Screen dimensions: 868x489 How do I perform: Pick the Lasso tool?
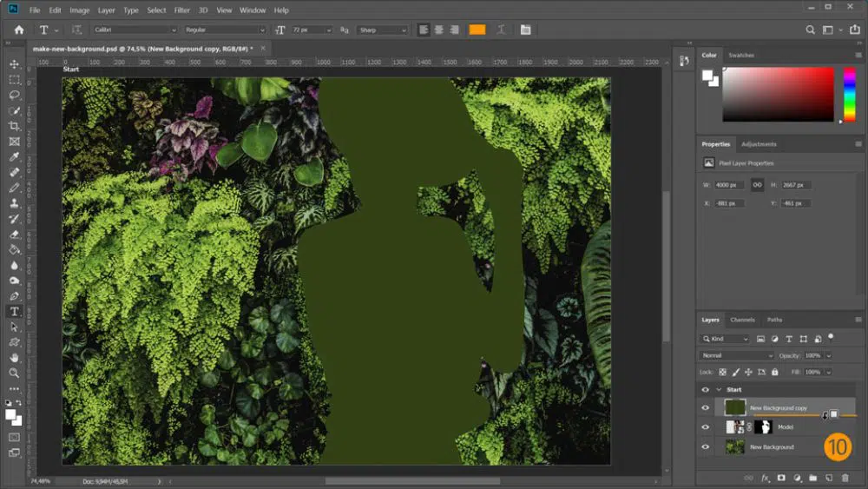click(x=14, y=95)
